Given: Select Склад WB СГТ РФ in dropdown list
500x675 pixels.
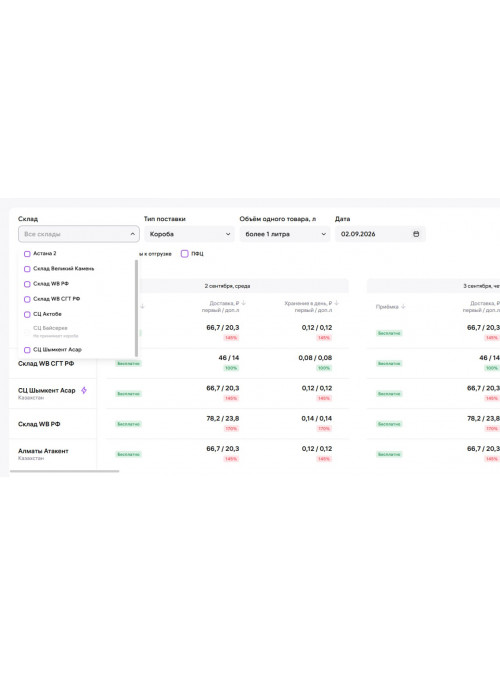Looking at the screenshot, I should point(56,299).
